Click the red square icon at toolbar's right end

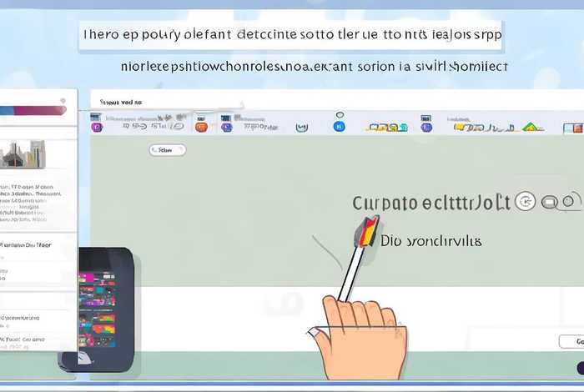pos(574,127)
